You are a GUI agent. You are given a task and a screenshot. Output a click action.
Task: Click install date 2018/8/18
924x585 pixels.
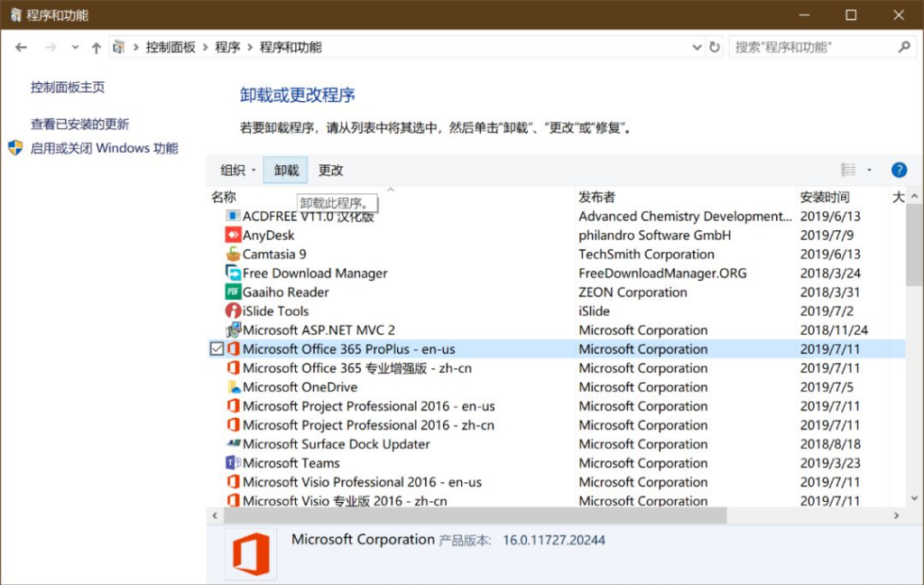[x=830, y=444]
